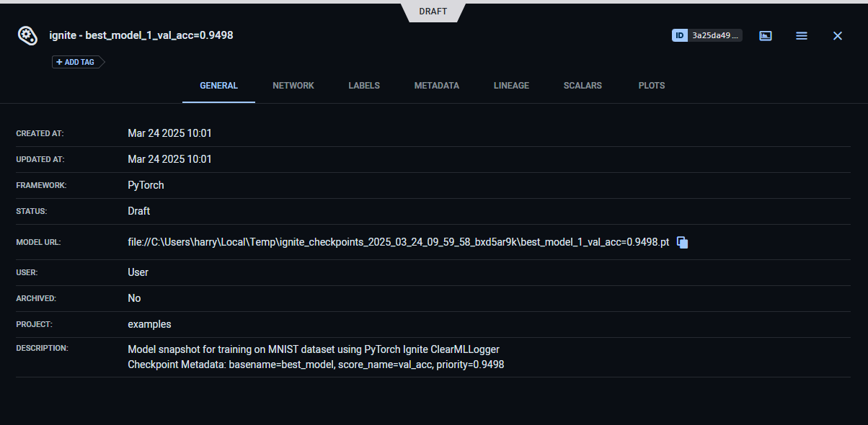Click the 'examples' project value

click(x=149, y=324)
